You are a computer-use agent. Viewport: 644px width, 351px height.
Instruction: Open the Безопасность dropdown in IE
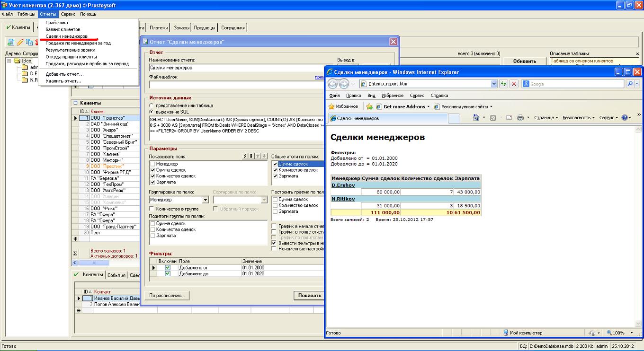point(579,117)
